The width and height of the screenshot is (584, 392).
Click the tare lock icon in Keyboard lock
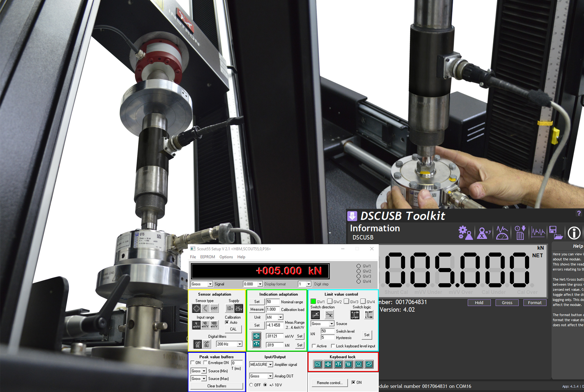[338, 364]
